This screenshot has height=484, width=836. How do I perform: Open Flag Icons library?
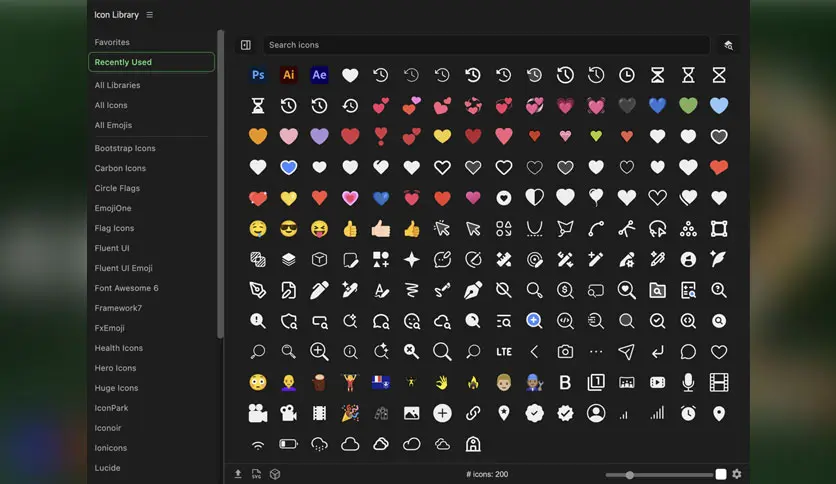click(114, 228)
